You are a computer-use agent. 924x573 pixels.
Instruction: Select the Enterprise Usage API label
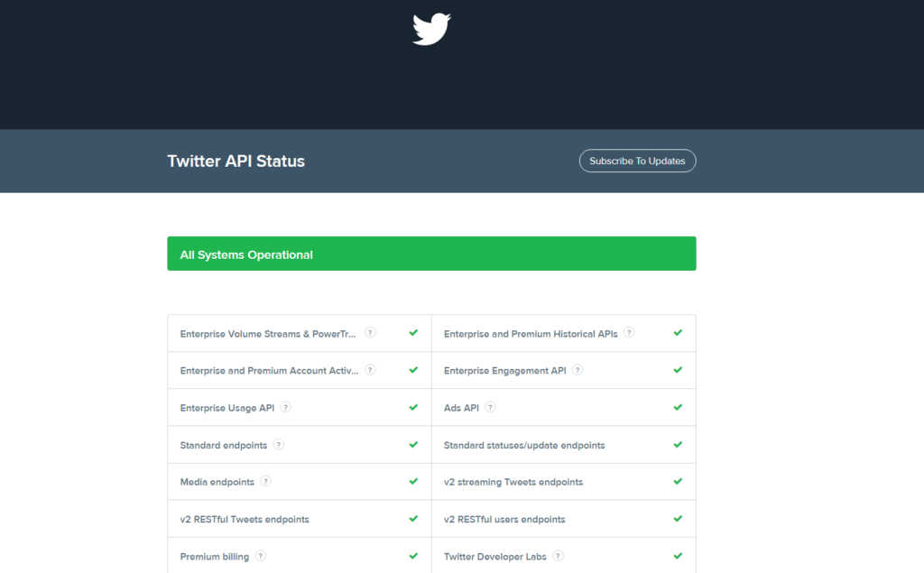point(226,408)
